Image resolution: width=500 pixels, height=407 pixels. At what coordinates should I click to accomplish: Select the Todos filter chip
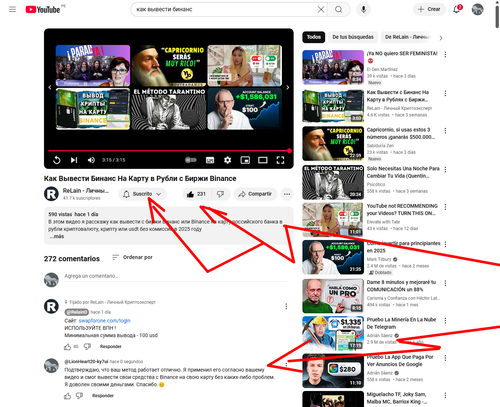tap(314, 37)
